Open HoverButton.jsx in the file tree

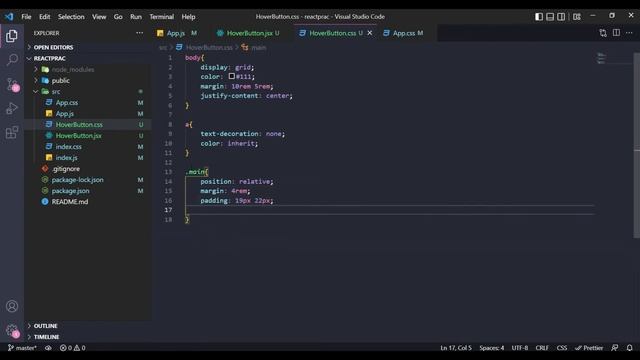pos(78,136)
